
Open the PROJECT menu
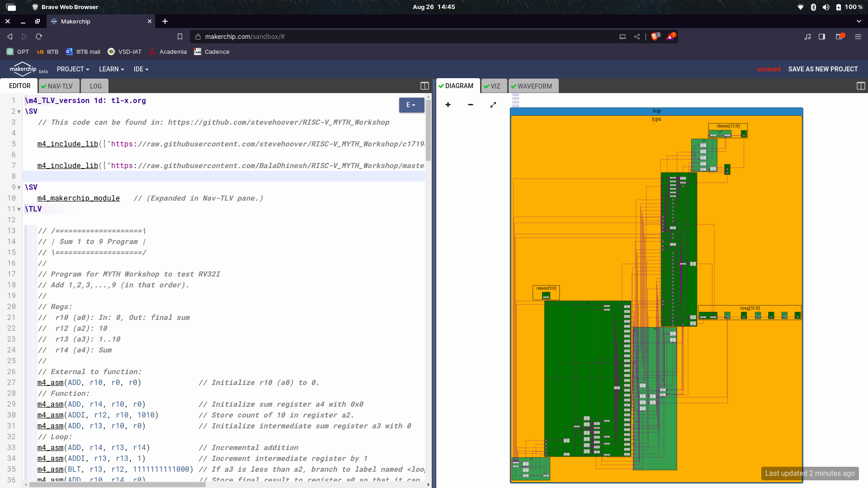click(x=73, y=69)
